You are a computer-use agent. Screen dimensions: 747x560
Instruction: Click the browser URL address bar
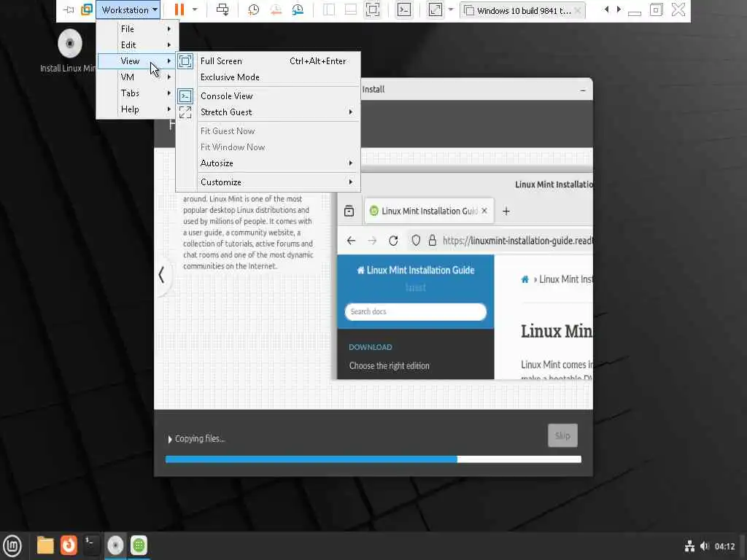pyautogui.click(x=500, y=241)
